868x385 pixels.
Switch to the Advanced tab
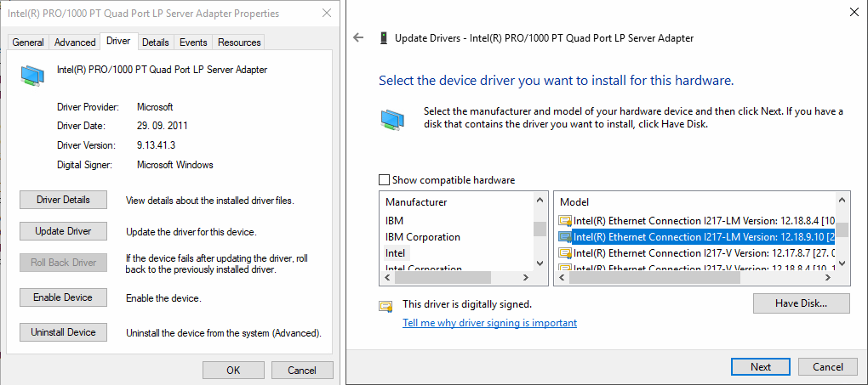pos(75,42)
